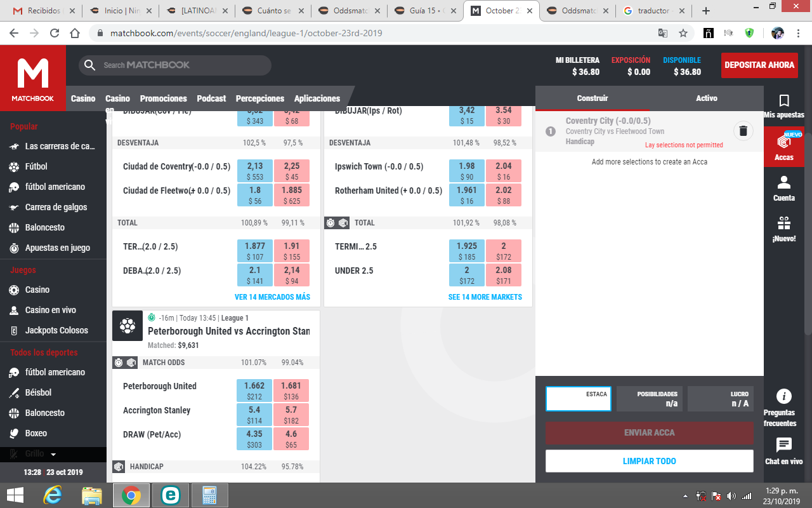Click Google Translate icon in address bar

663,33
